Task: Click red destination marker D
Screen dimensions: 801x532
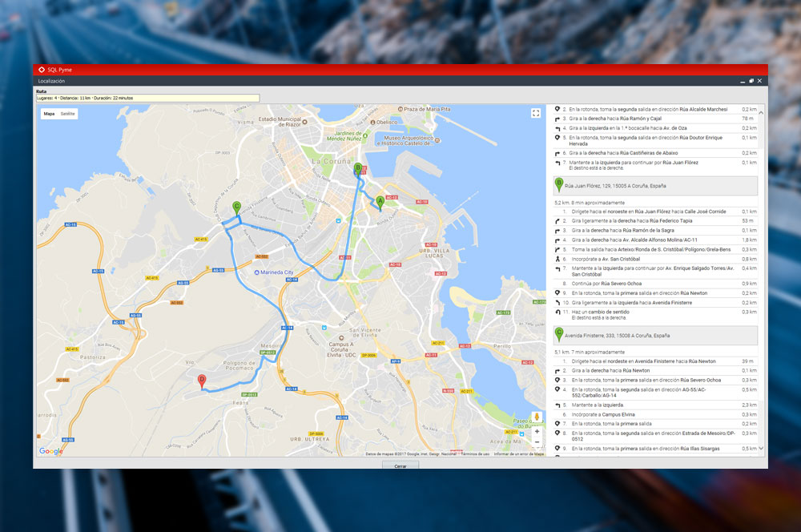Action: 202,381
